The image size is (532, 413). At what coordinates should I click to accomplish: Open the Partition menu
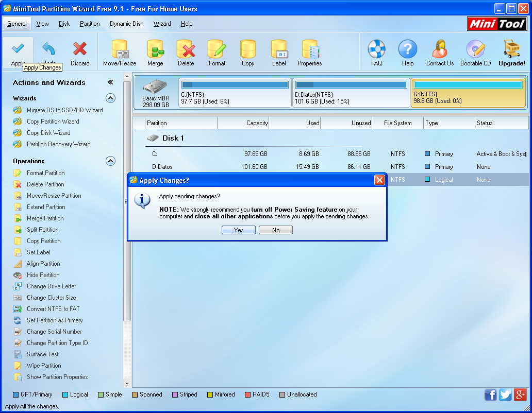click(90, 24)
